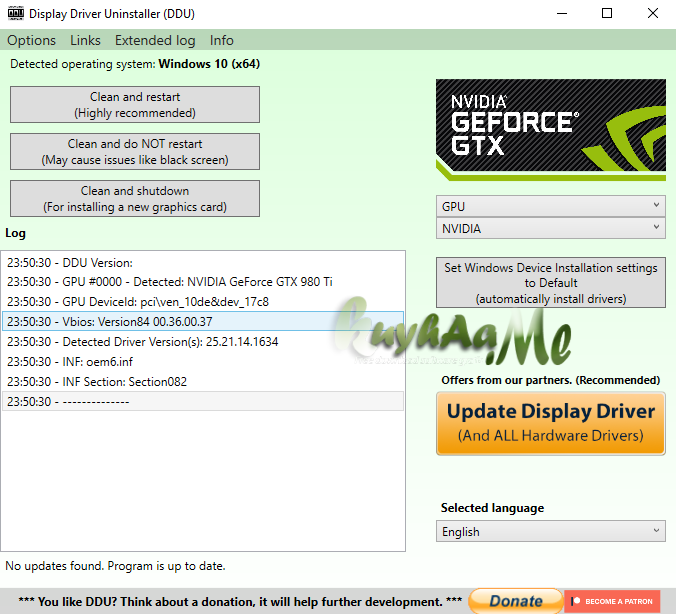676x614 pixels.
Task: Select the Detected Driver Version(s) log line
Action: (203, 342)
